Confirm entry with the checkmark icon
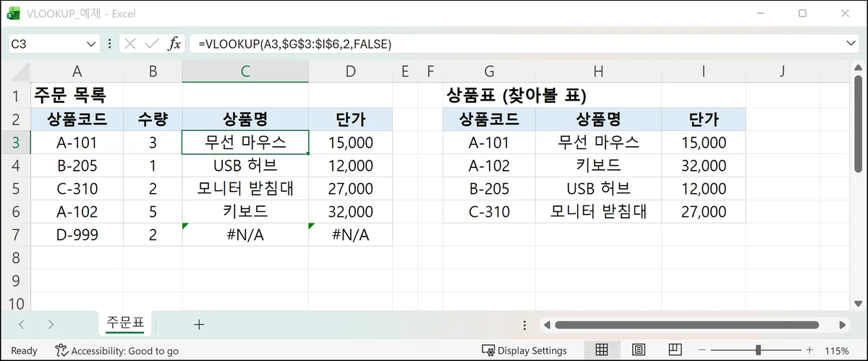 (152, 43)
